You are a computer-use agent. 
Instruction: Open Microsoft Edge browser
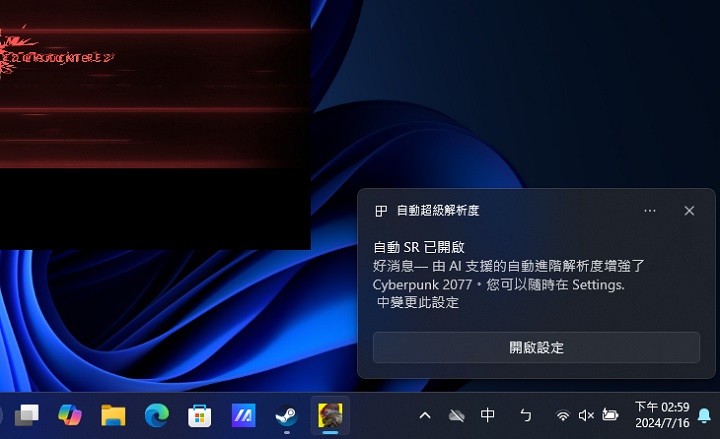pyautogui.click(x=157, y=416)
